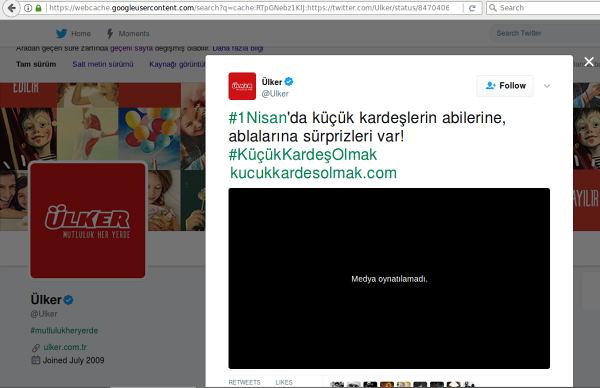Click the black video player area
Screen dimensions: 600x388
[x=389, y=278]
